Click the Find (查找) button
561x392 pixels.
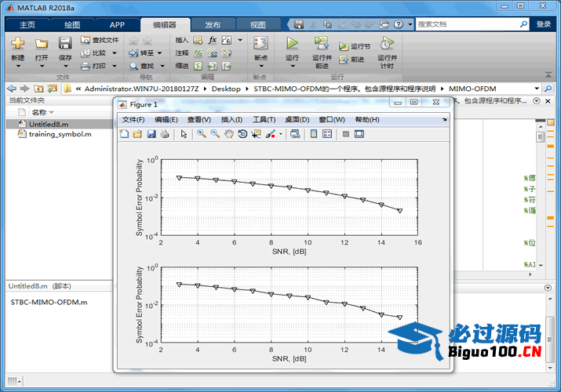142,66
